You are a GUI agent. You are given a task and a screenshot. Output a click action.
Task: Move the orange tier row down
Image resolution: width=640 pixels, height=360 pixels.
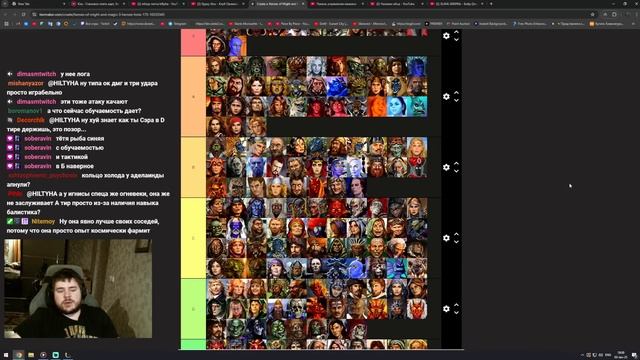click(x=456, y=100)
